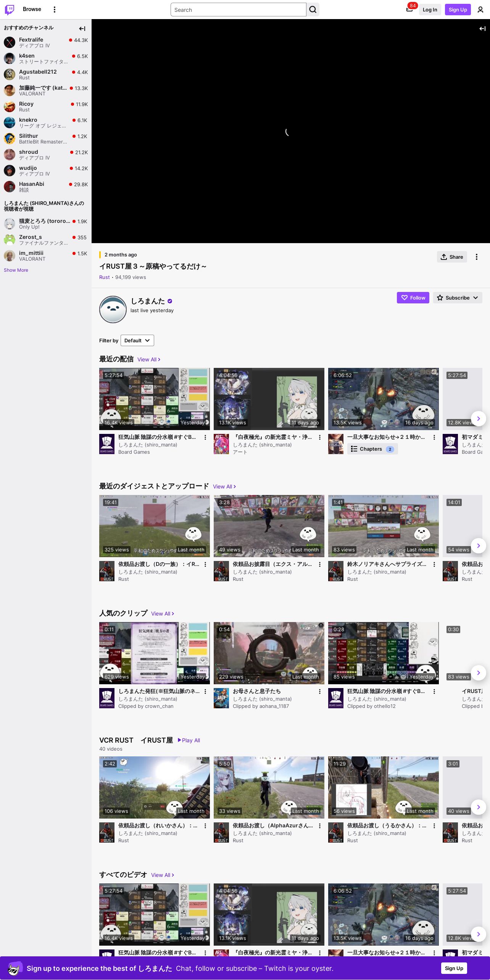Open しろまんた channel avatar
490x980 pixels.
click(113, 309)
